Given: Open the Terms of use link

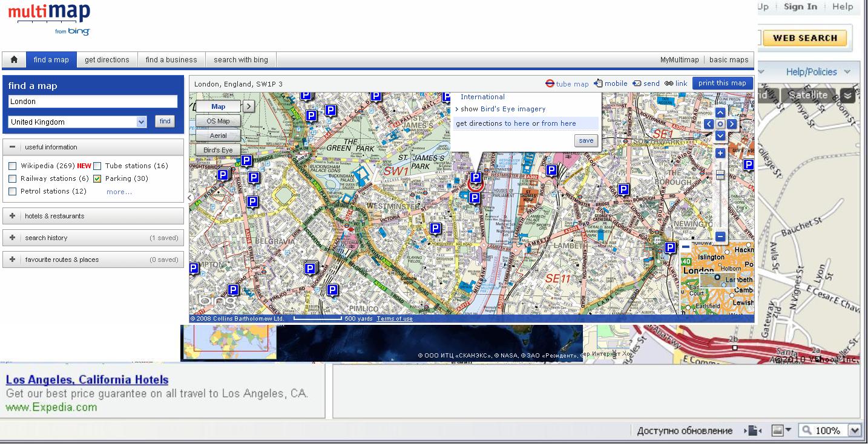Looking at the screenshot, I should [395, 319].
